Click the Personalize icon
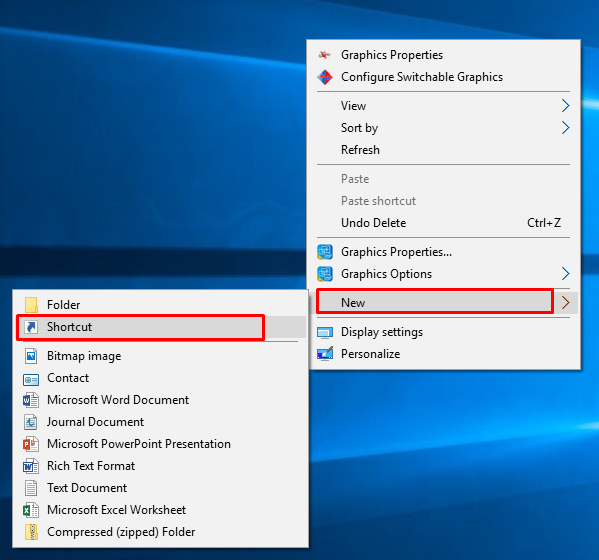Image resolution: width=599 pixels, height=560 pixels. coord(325,354)
